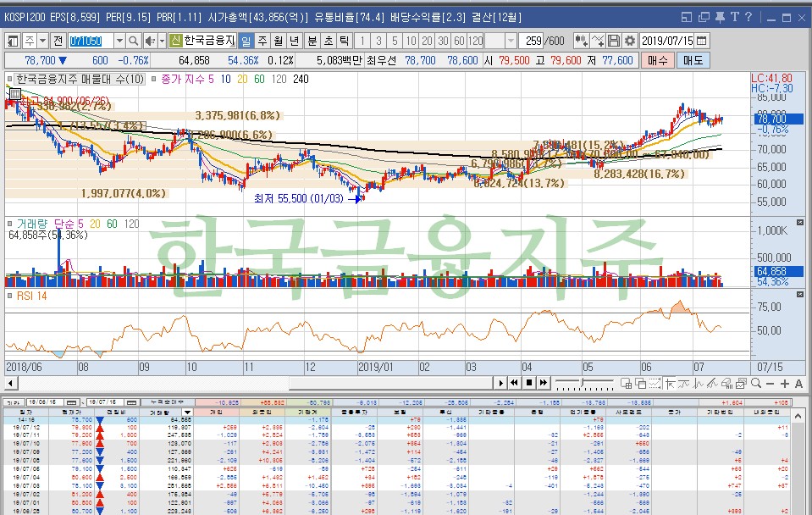Select the 1 interval button
The image size is (812, 515).
pos(362,41)
